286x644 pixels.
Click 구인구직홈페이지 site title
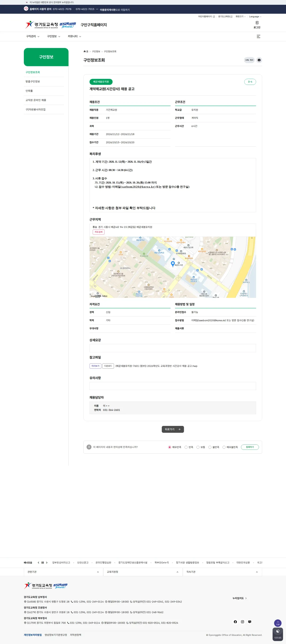coord(93,25)
